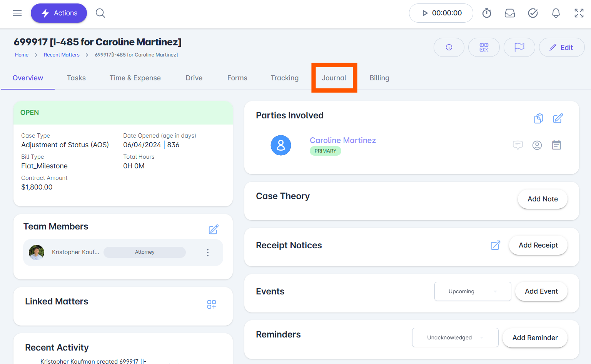Open the inbox tray icon
Image resolution: width=591 pixels, height=364 pixels.
pyautogui.click(x=510, y=13)
